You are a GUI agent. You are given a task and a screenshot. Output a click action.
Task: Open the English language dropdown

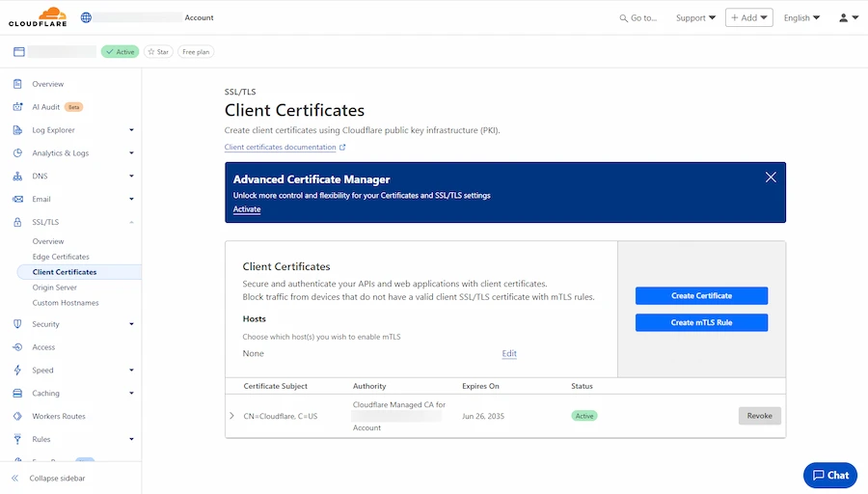[x=801, y=17]
